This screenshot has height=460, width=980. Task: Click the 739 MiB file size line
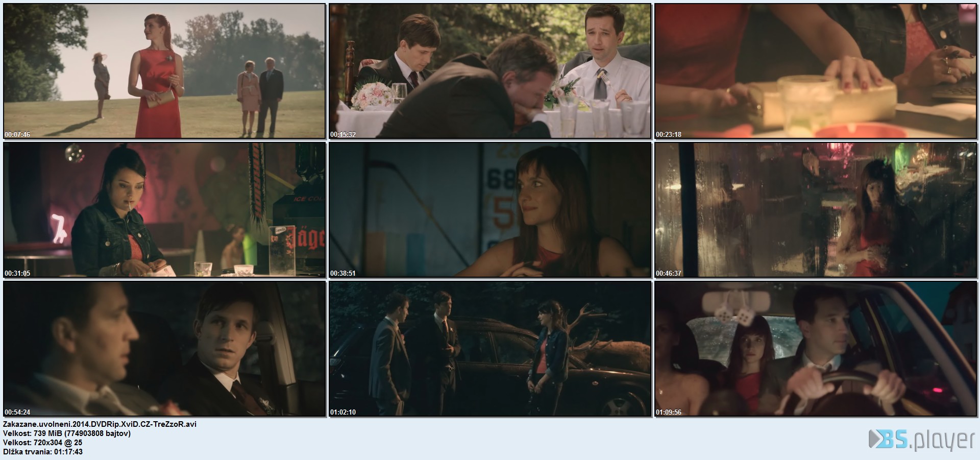pyautogui.click(x=67, y=433)
